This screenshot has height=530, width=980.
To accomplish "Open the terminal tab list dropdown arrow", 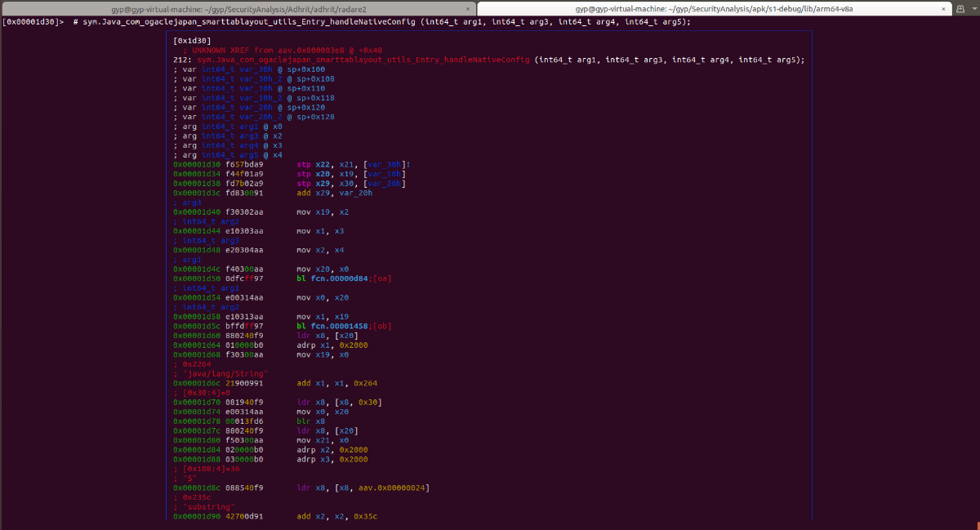I will click(x=973, y=7).
